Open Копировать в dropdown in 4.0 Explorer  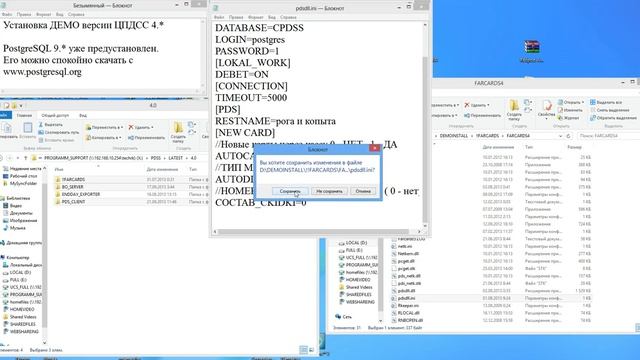(104, 138)
